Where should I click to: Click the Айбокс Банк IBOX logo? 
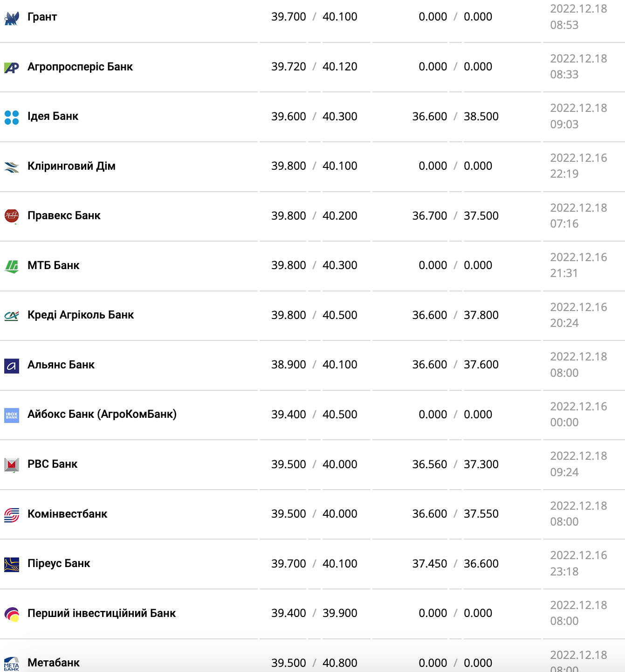[12, 416]
